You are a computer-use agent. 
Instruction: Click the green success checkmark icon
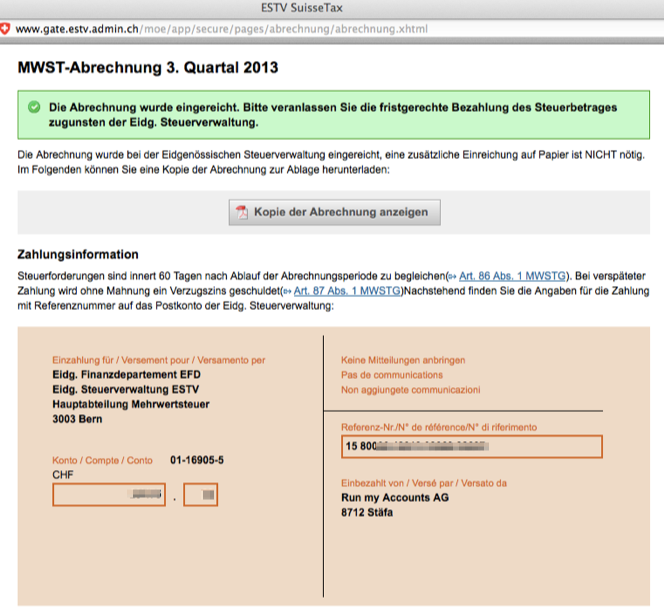click(34, 107)
